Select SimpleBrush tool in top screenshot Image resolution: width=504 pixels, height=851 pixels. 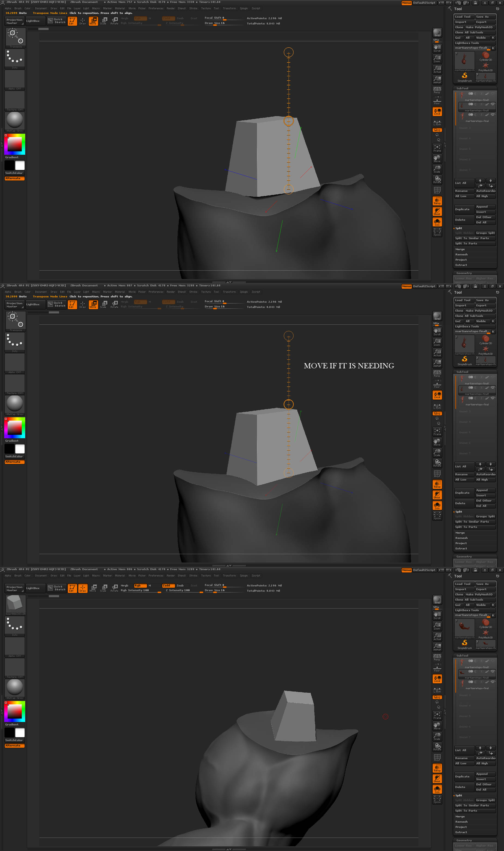coord(464,77)
